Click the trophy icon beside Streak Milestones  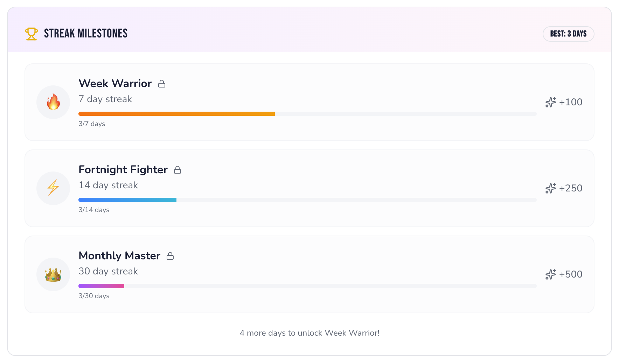[31, 34]
